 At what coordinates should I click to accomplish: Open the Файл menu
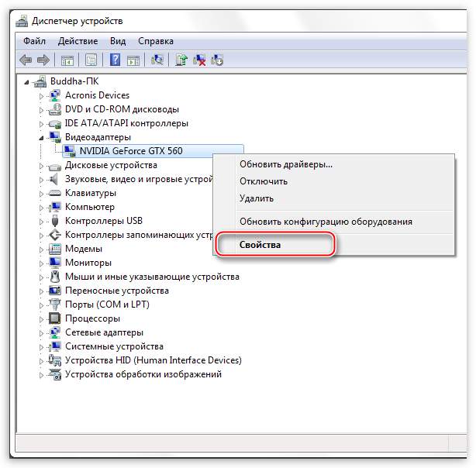tap(34, 40)
